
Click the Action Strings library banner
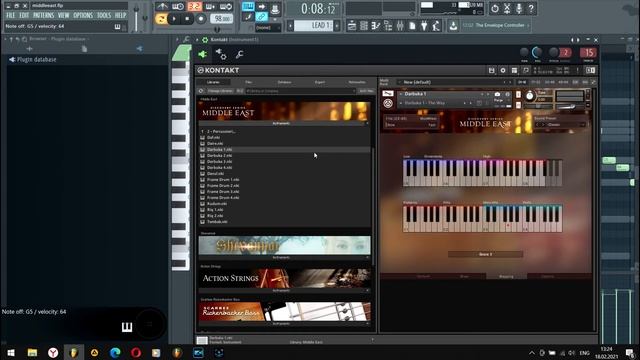[x=284, y=278]
